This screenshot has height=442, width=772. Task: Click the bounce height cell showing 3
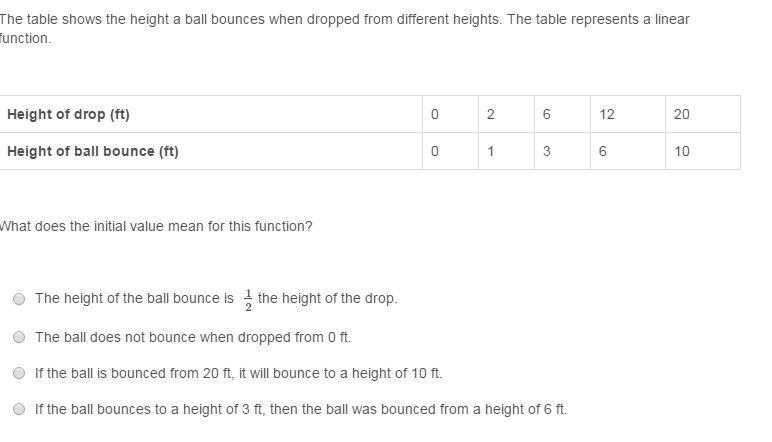(546, 151)
